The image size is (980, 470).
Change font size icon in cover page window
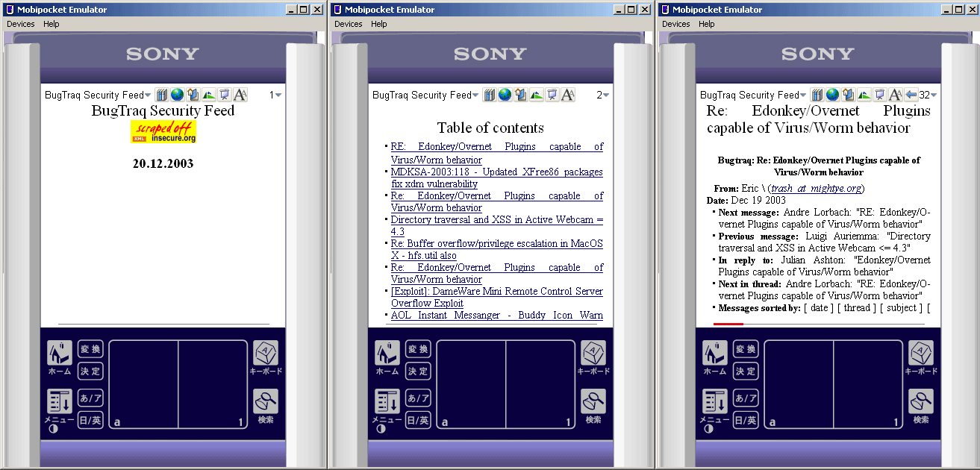point(240,95)
